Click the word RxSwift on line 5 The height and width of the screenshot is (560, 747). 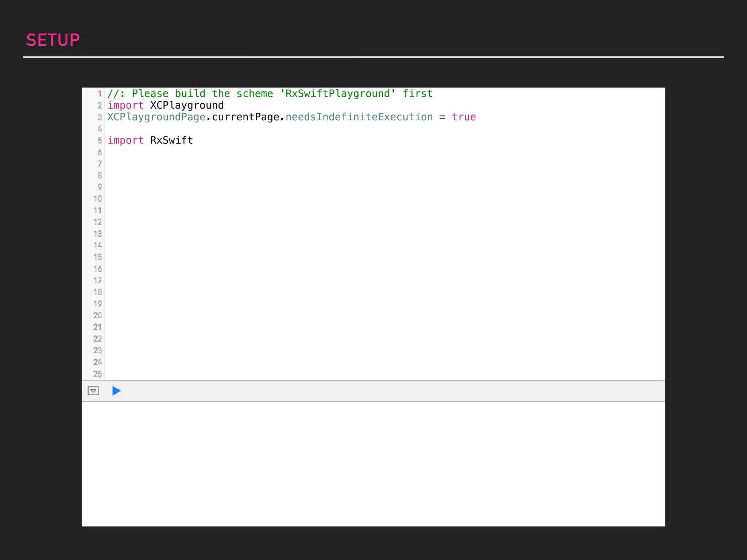[171, 140]
